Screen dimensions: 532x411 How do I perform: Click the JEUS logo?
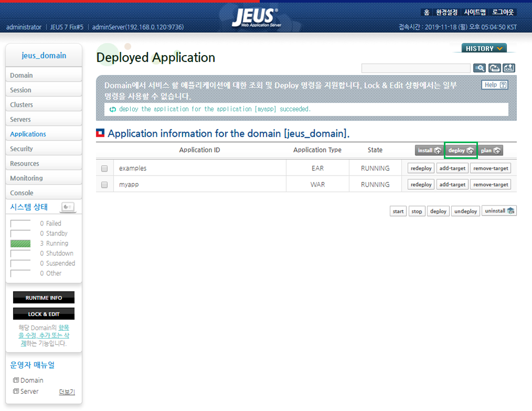[x=257, y=17]
